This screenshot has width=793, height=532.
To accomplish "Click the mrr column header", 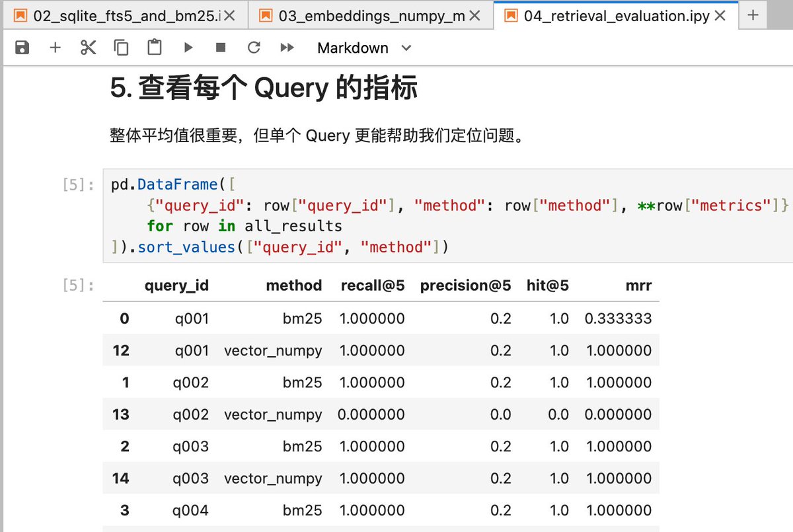I will coord(638,285).
